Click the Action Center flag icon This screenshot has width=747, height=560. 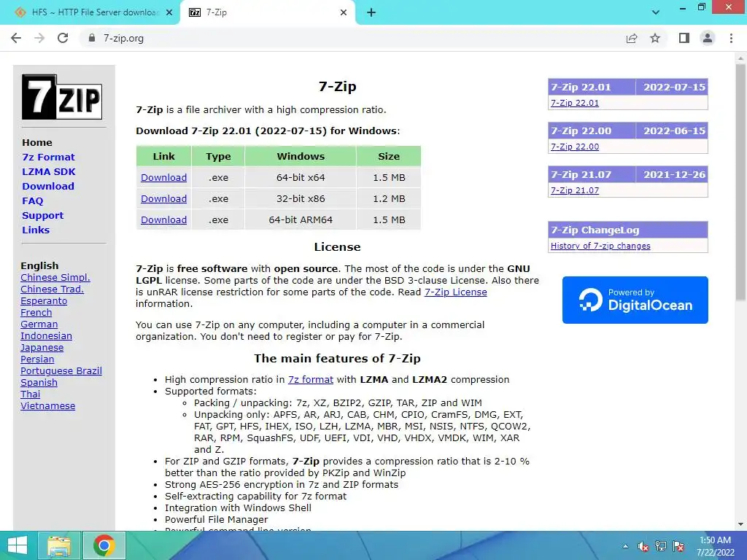(678, 546)
